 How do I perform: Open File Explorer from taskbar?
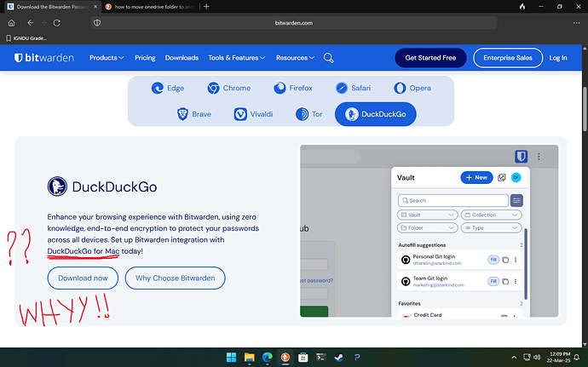[250, 358]
